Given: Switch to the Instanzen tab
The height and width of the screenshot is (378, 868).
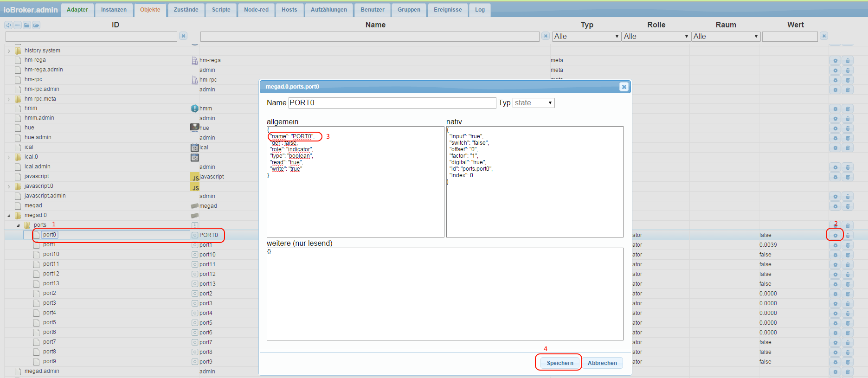Looking at the screenshot, I should click(114, 10).
